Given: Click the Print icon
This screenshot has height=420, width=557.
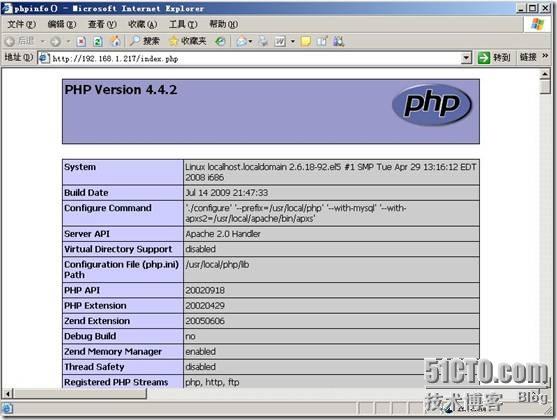Looking at the screenshot, I should click(263, 42).
